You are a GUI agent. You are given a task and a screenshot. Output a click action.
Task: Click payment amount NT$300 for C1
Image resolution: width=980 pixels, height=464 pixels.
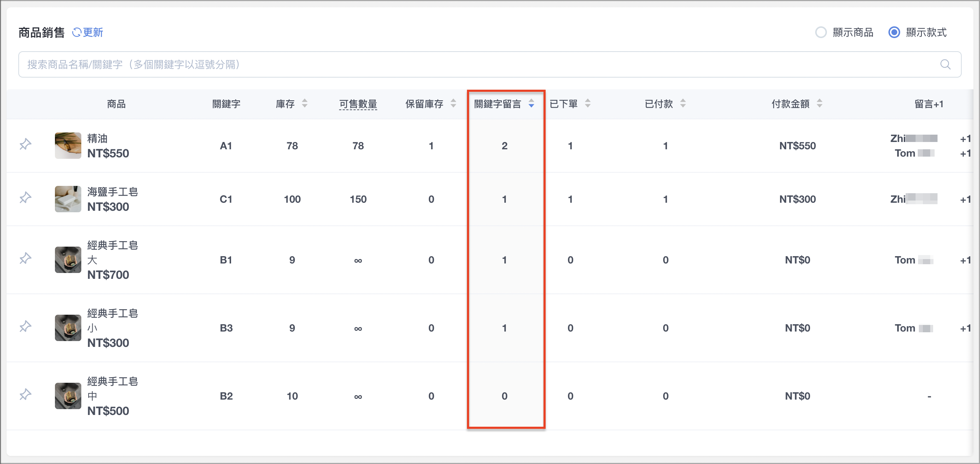click(x=797, y=199)
